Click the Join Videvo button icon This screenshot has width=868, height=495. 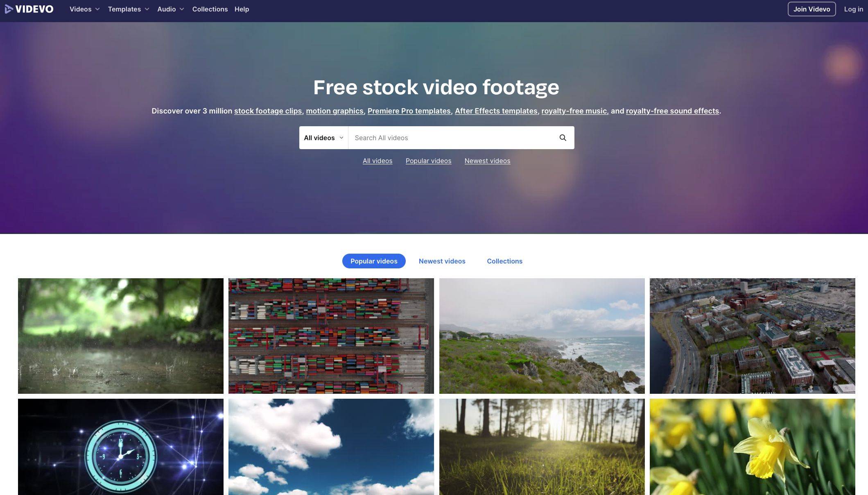pos(812,8)
